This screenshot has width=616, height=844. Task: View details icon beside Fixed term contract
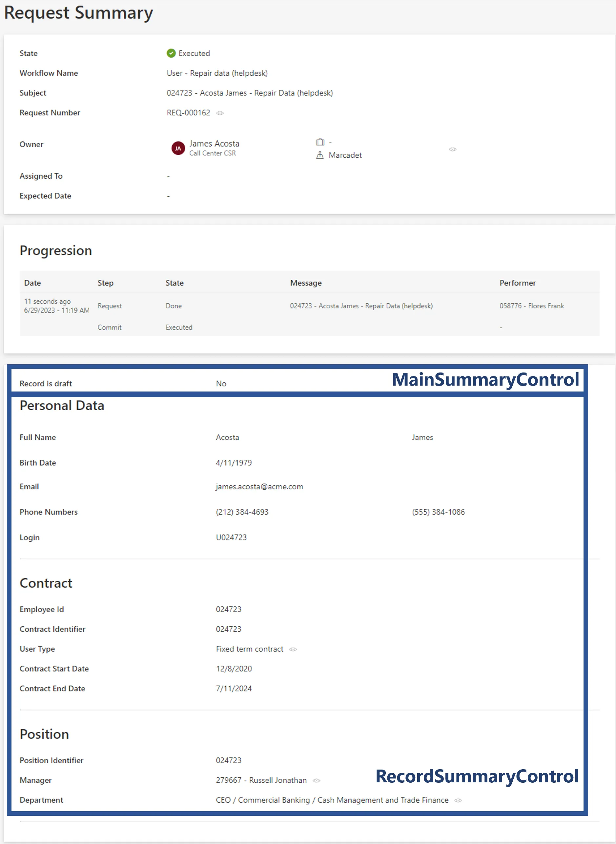click(x=293, y=649)
